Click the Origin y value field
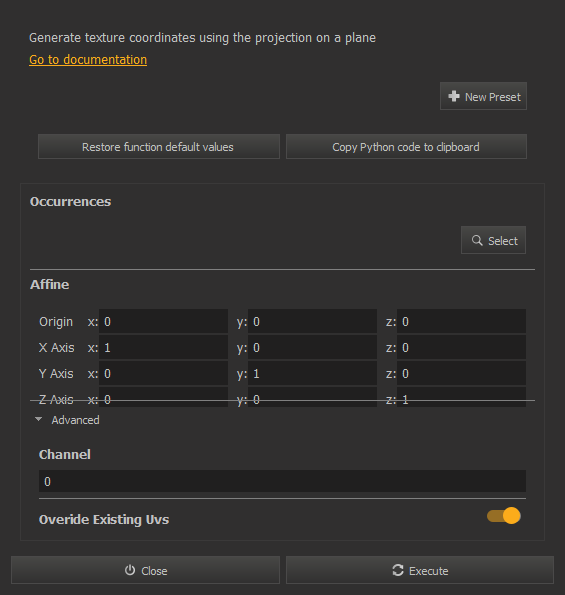 (x=312, y=321)
